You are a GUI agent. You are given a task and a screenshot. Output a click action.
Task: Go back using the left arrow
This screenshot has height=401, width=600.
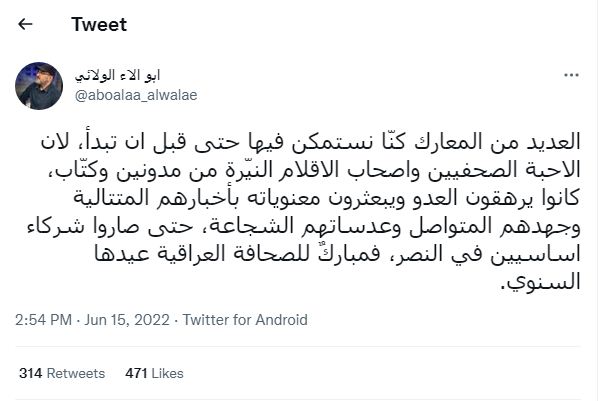(25, 24)
